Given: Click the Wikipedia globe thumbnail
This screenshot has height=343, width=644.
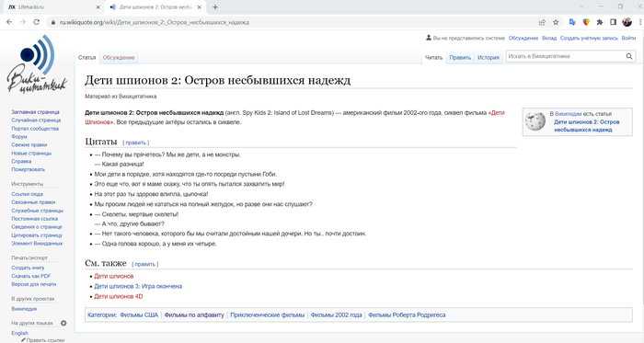Looking at the screenshot, I should 535,121.
